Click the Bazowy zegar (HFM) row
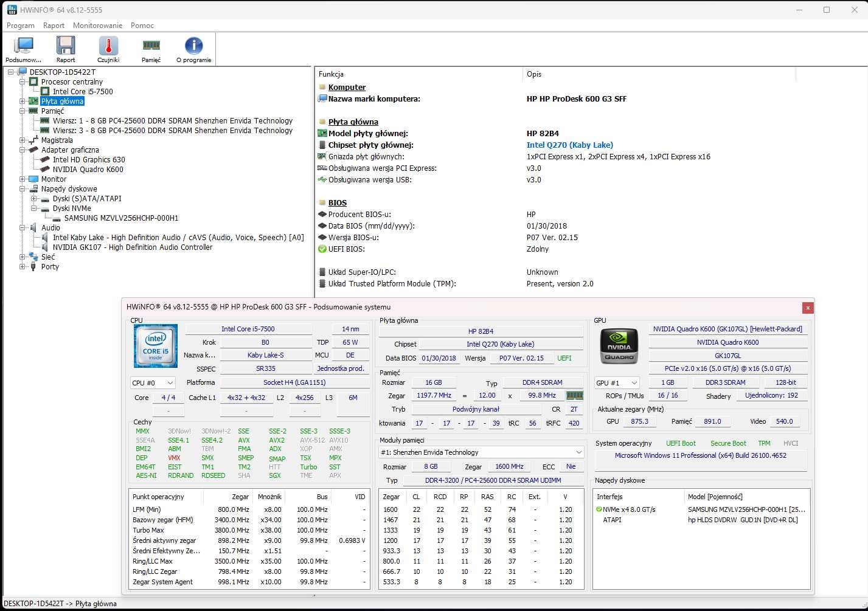Screen dimensions: 868x611 pyautogui.click(x=249, y=520)
